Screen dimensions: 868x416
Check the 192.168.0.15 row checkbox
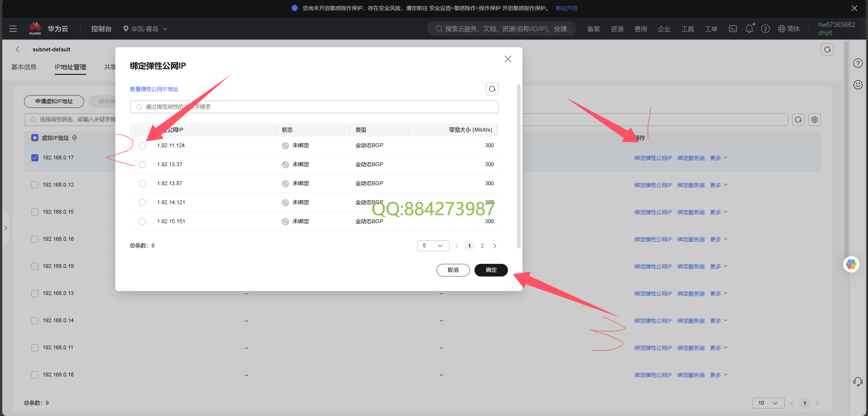click(35, 212)
